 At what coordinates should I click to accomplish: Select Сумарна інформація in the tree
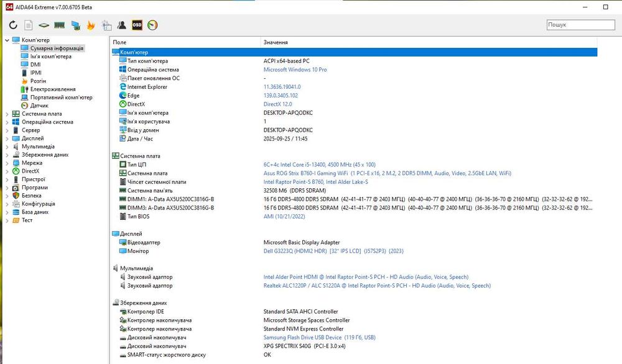pyautogui.click(x=57, y=48)
